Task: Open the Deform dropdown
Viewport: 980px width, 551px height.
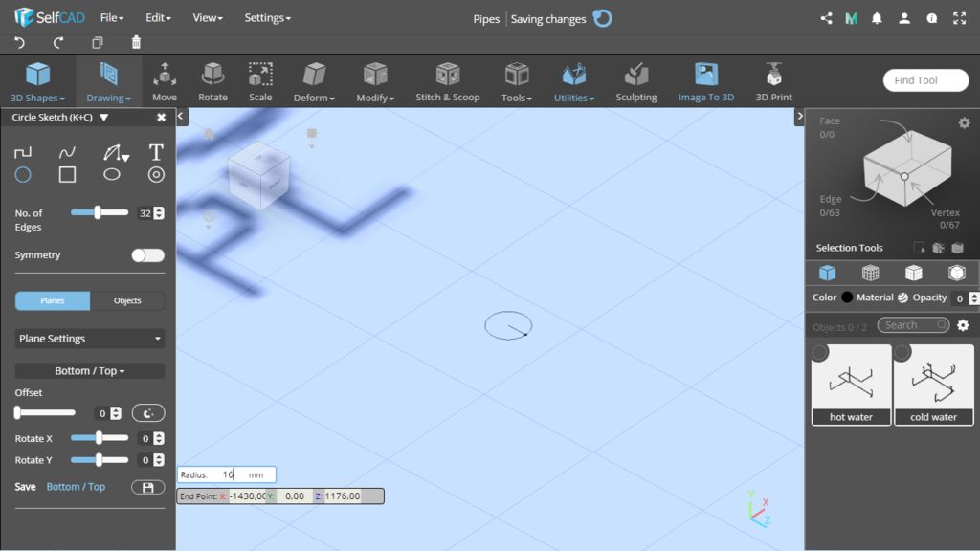Action: coord(314,82)
